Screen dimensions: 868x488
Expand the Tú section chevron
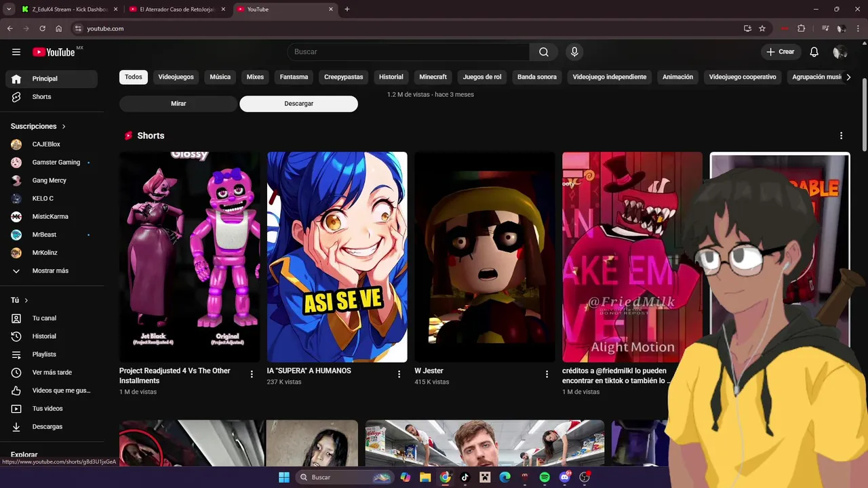[26, 300]
